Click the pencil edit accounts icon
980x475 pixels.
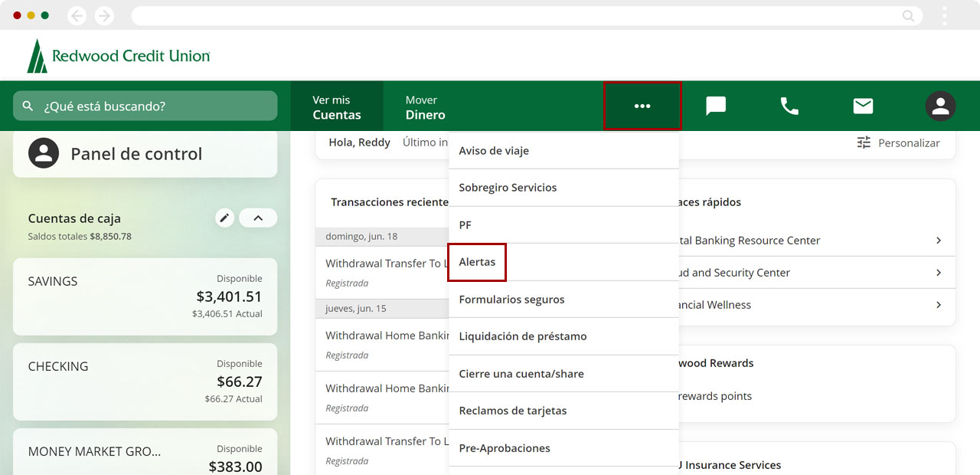(x=224, y=218)
